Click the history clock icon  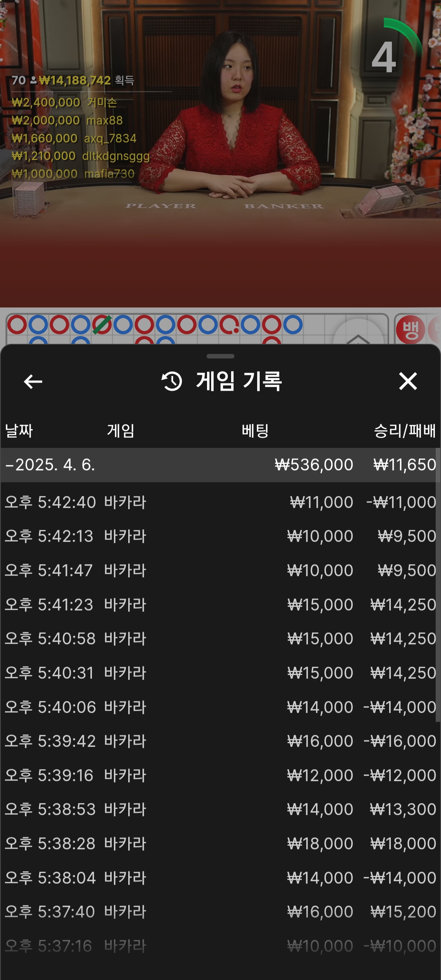[172, 381]
